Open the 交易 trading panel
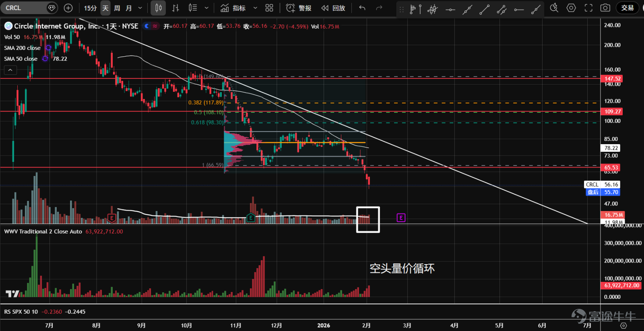This screenshot has height=331, width=644. pyautogui.click(x=627, y=8)
